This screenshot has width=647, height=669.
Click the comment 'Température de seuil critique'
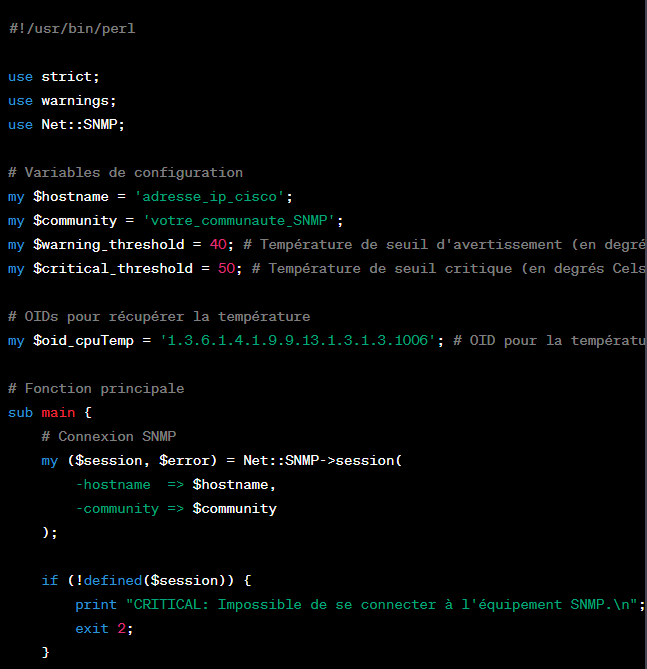tap(390, 268)
